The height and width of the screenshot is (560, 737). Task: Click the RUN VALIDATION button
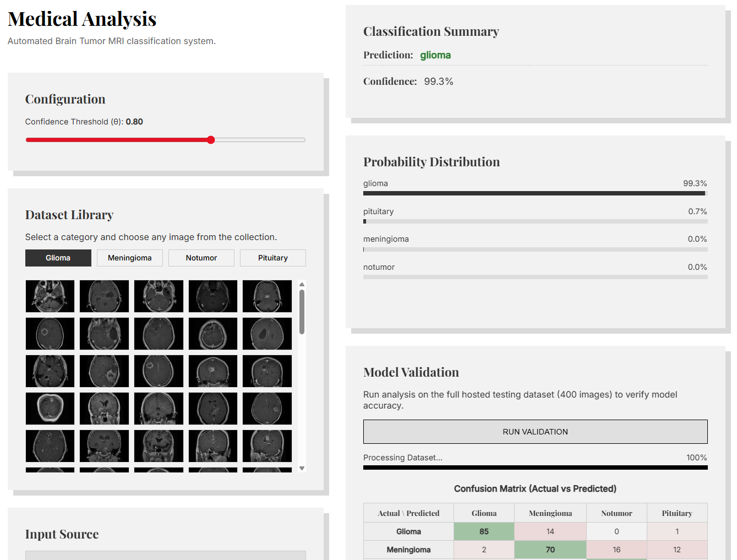535,432
